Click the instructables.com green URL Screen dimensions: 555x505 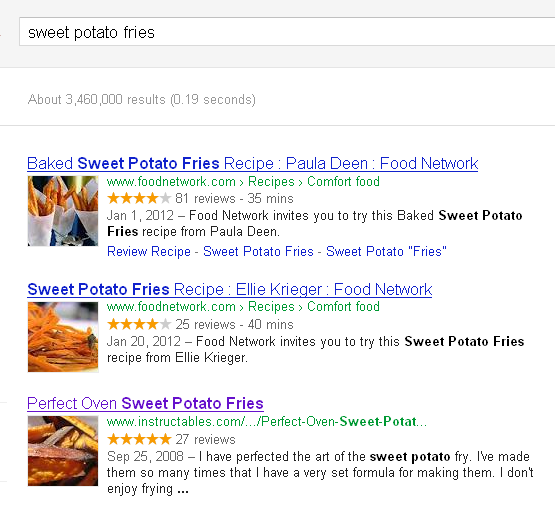tap(267, 421)
